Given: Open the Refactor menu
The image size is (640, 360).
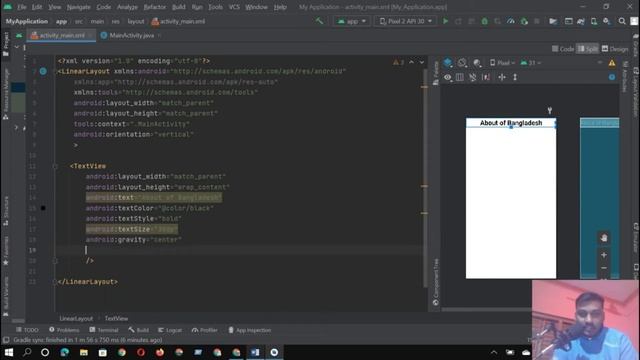Looking at the screenshot, I should click(x=155, y=7).
